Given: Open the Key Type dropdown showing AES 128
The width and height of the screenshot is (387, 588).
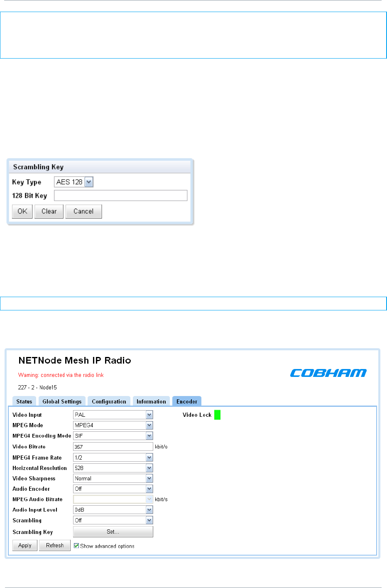Looking at the screenshot, I should click(x=74, y=182).
